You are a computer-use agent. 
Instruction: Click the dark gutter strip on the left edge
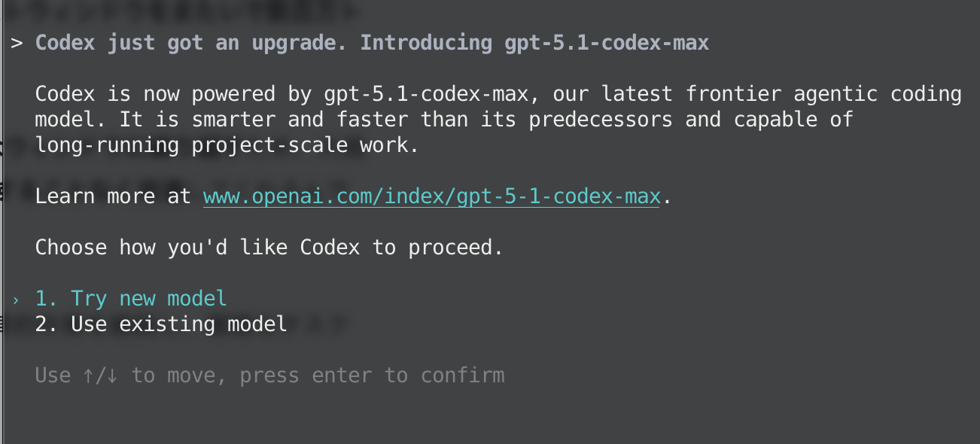pos(4,226)
